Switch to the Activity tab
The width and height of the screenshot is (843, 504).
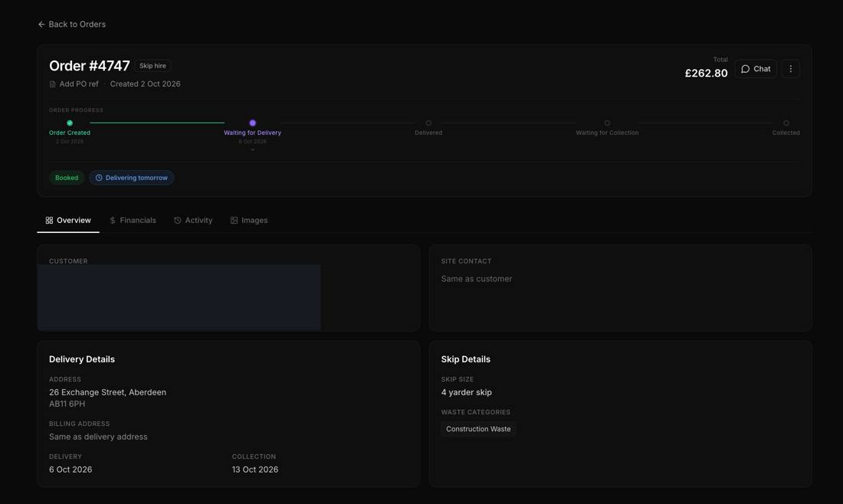(193, 221)
